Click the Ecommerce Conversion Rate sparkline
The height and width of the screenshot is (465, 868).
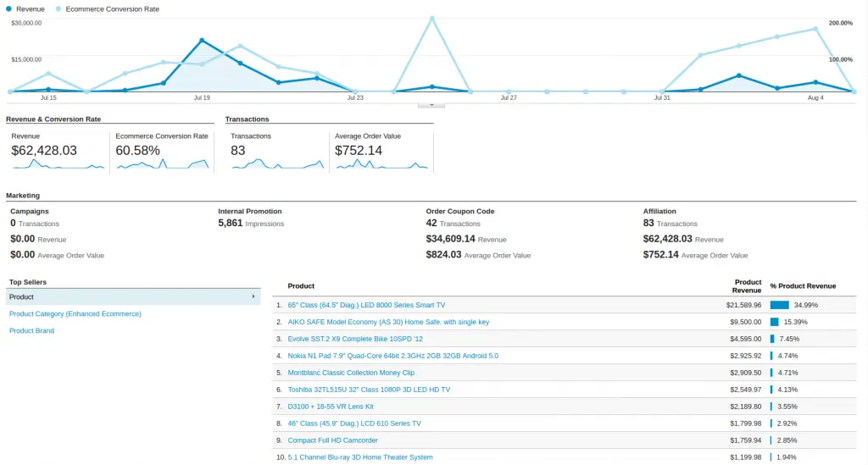click(x=163, y=164)
